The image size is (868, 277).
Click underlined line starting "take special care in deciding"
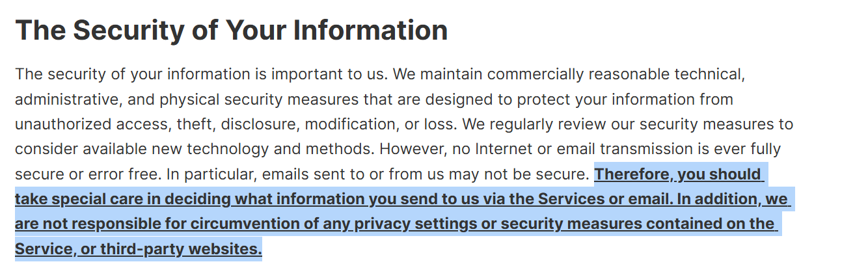point(401,199)
